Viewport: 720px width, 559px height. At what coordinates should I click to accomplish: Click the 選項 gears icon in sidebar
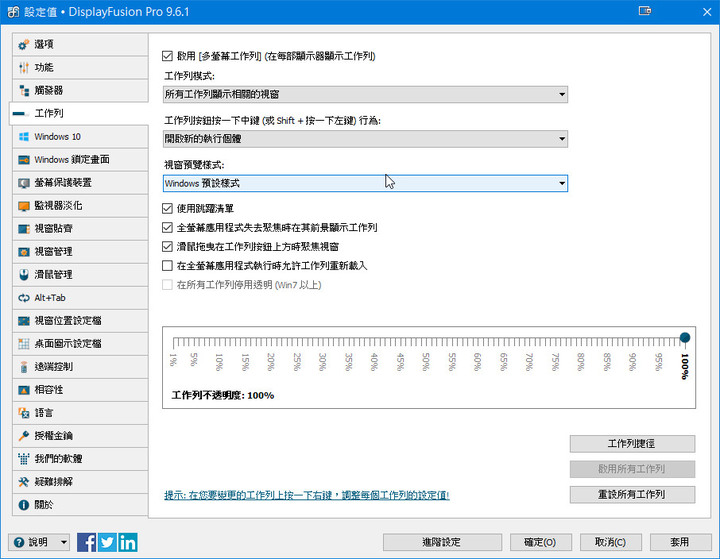[23, 45]
